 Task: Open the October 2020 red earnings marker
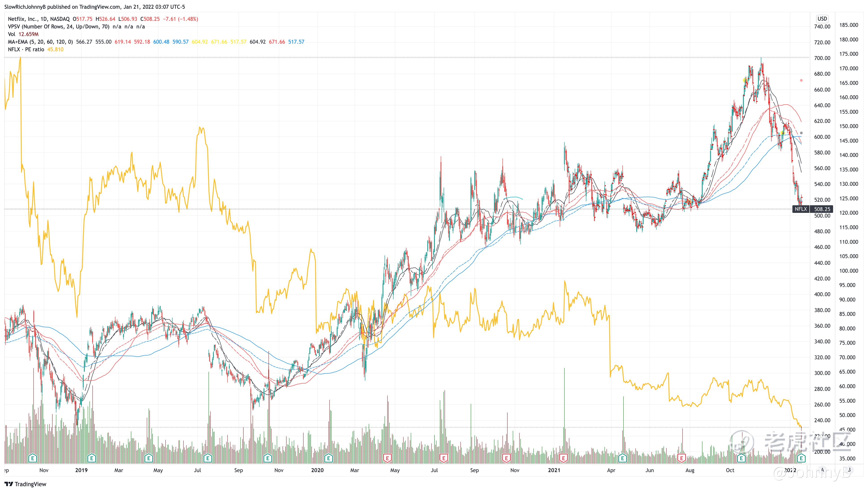tap(506, 458)
